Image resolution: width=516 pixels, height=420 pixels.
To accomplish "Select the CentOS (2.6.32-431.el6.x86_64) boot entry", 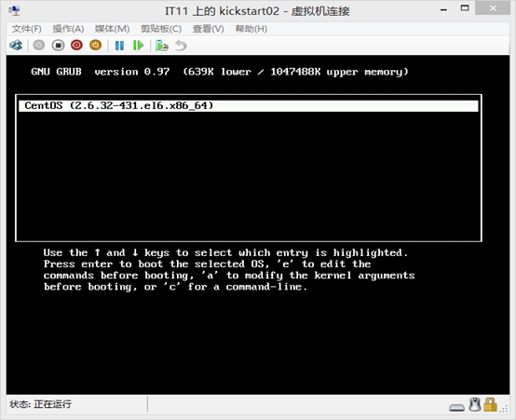I will (249, 105).
